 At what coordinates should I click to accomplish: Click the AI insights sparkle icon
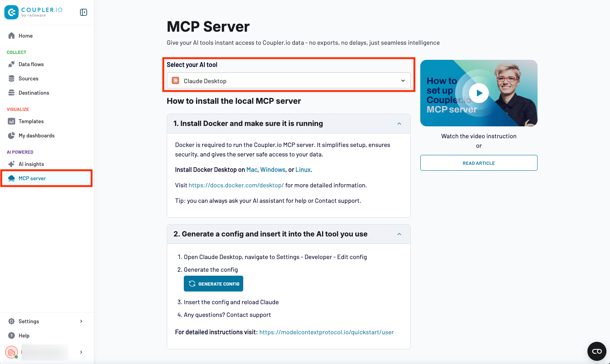11,164
